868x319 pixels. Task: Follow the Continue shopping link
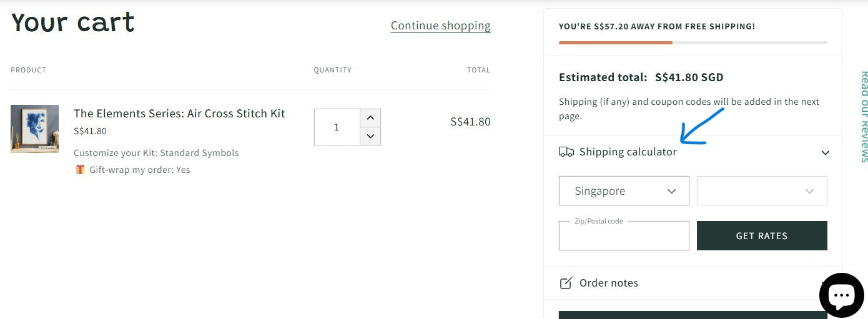pyautogui.click(x=440, y=26)
